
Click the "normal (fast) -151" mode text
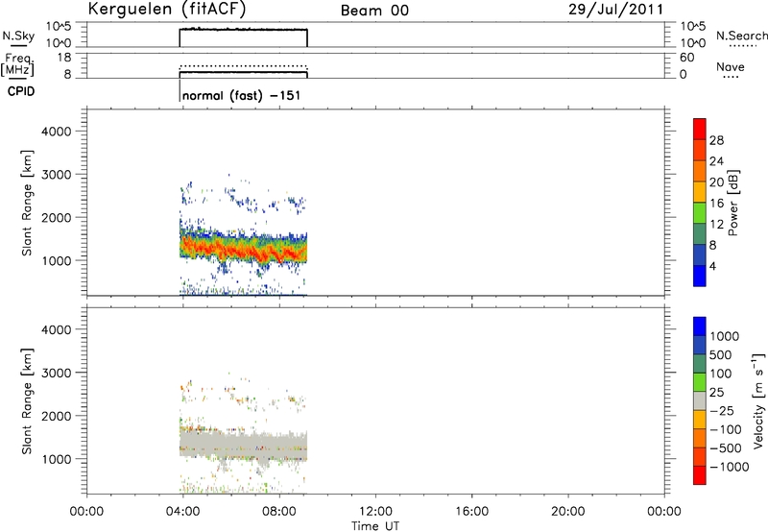point(241,95)
